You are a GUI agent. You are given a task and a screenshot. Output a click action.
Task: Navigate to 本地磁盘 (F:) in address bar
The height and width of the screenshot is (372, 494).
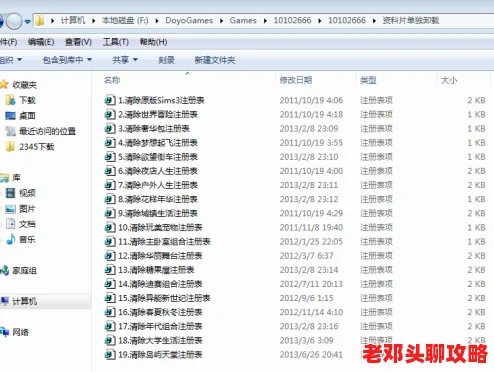125,21
